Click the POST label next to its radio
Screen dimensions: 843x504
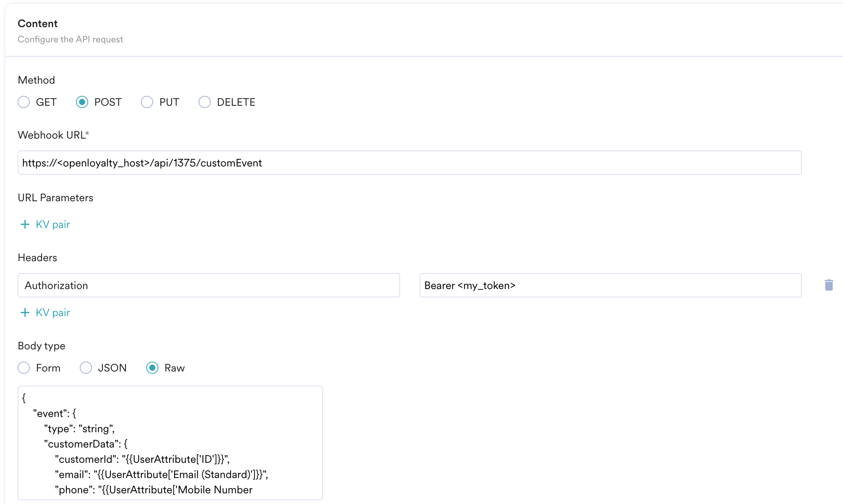[108, 102]
